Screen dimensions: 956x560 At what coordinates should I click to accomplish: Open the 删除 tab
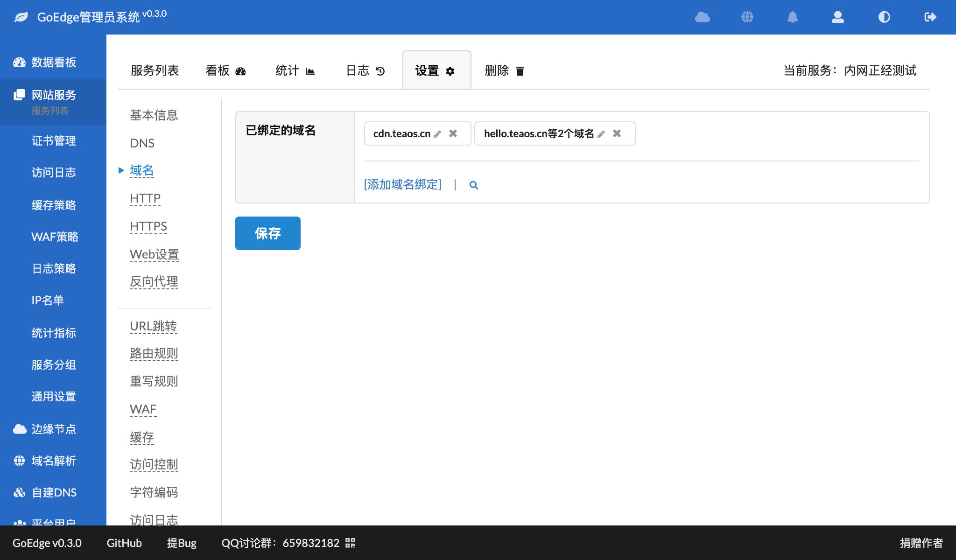[x=505, y=70]
